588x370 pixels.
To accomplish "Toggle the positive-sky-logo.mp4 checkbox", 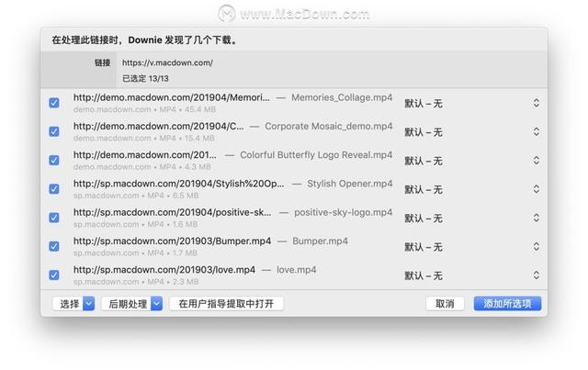I will (54, 218).
